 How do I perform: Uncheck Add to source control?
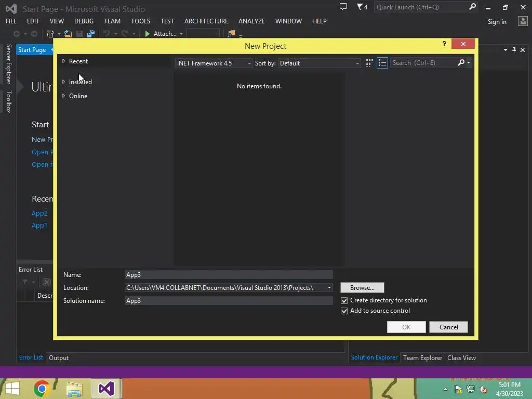(344, 311)
